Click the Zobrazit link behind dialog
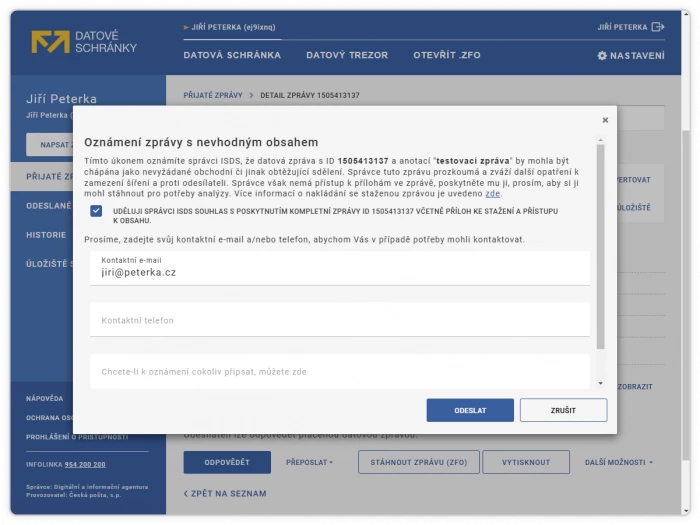Screen dimensions: 700x525 coord(635,387)
